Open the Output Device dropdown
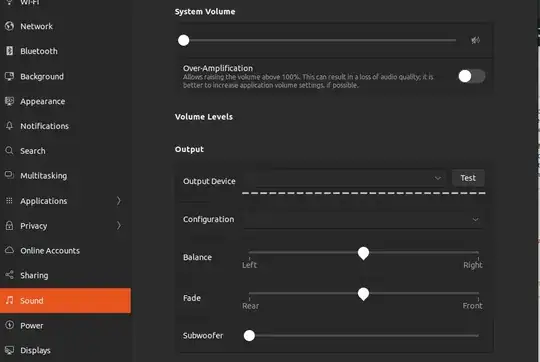Screen dimensions: 540x362 [x=343, y=178]
